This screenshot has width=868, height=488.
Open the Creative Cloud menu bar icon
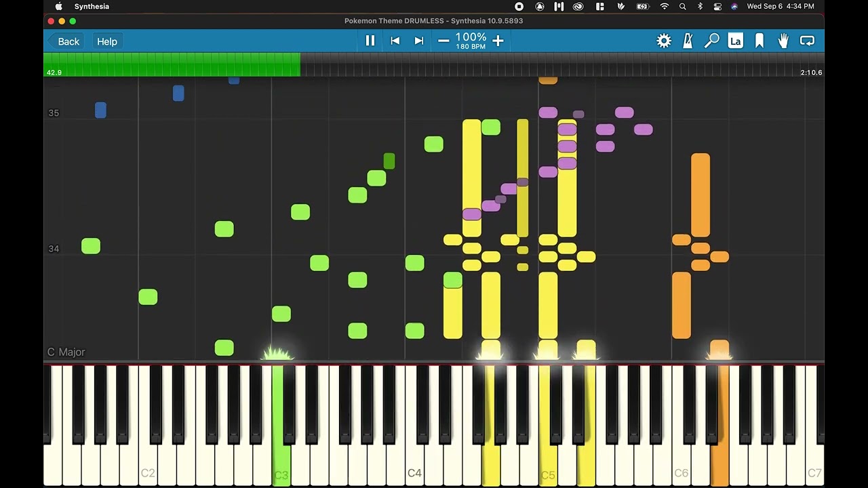click(x=578, y=6)
